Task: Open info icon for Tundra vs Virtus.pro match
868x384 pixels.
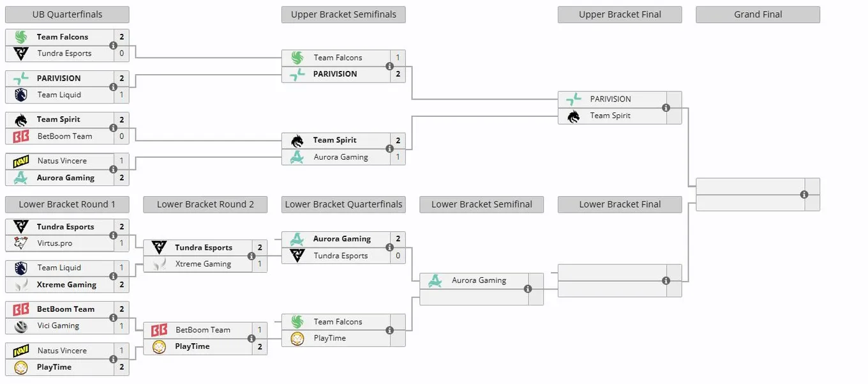Action: tap(113, 235)
